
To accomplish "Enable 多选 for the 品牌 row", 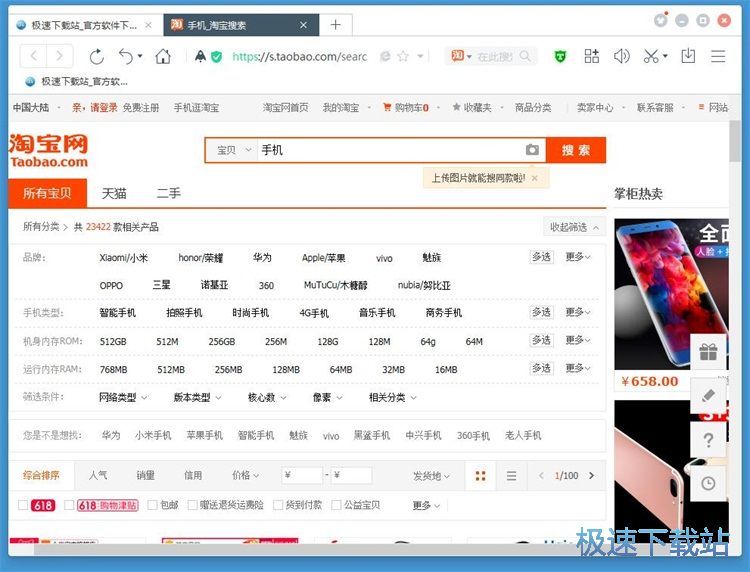I will tap(541, 257).
